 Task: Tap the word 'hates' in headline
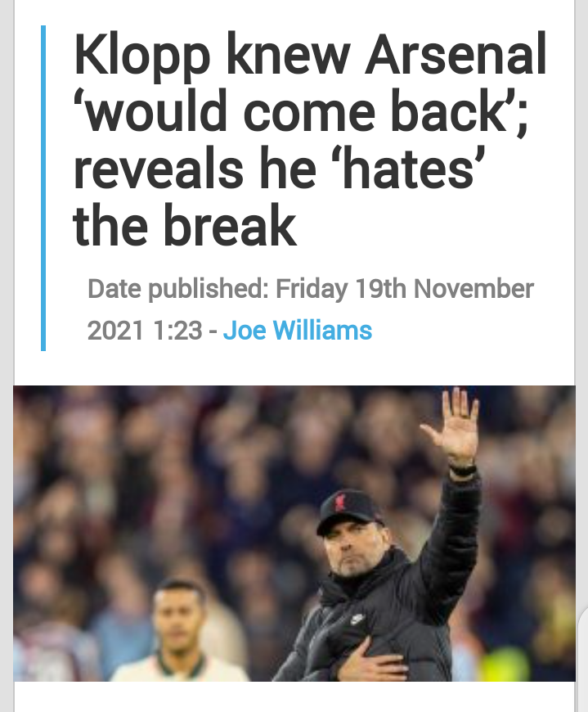(x=408, y=169)
